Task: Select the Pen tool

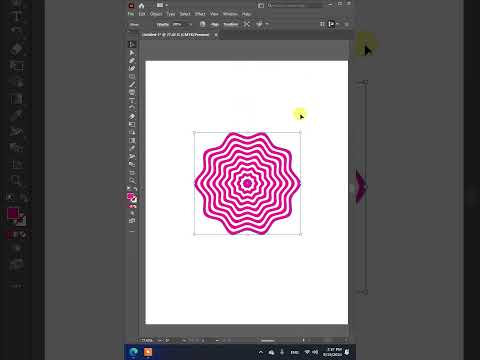Action: [x=132, y=61]
